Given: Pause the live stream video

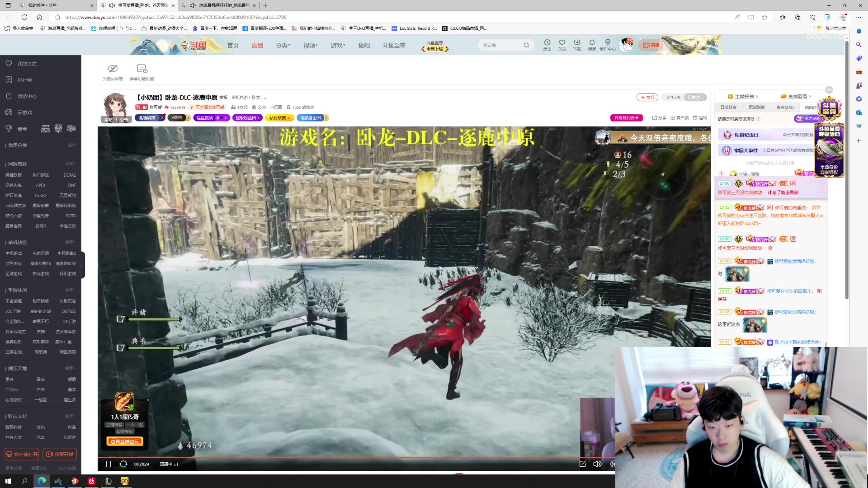Looking at the screenshot, I should pos(108,464).
